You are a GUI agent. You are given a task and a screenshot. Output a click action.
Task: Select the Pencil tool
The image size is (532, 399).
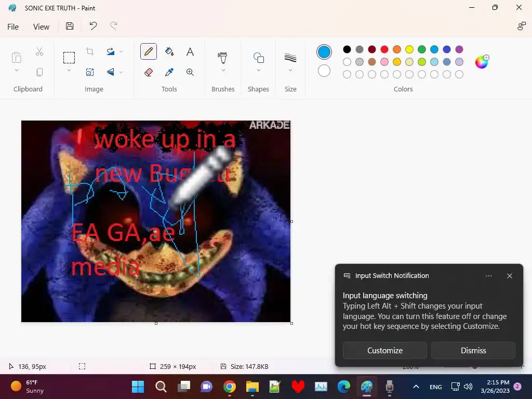pyautogui.click(x=149, y=51)
